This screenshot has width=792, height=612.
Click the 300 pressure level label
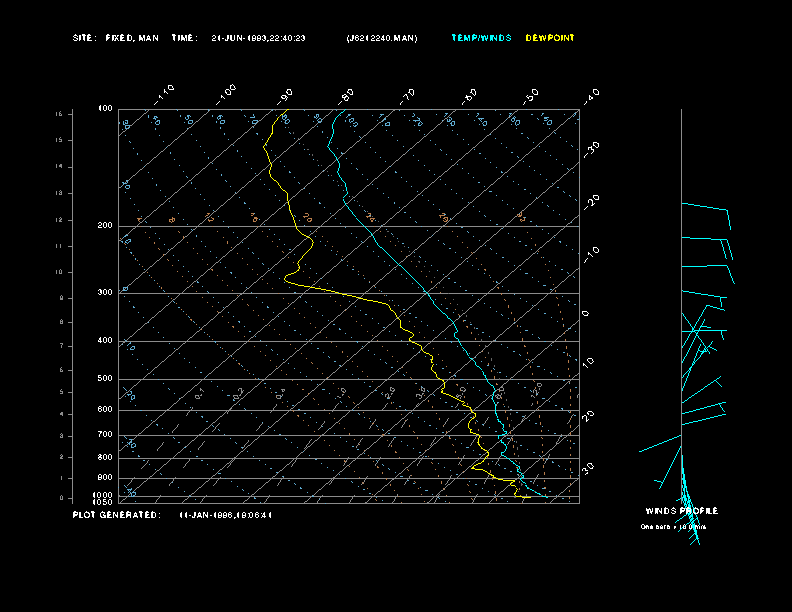[x=105, y=293]
